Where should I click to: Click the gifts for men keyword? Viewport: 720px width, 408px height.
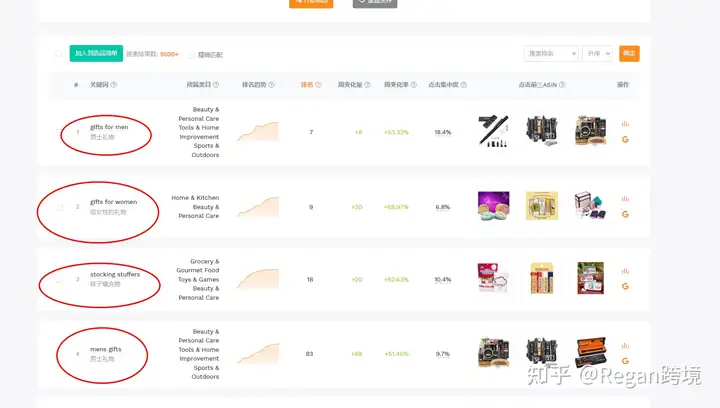coord(109,127)
